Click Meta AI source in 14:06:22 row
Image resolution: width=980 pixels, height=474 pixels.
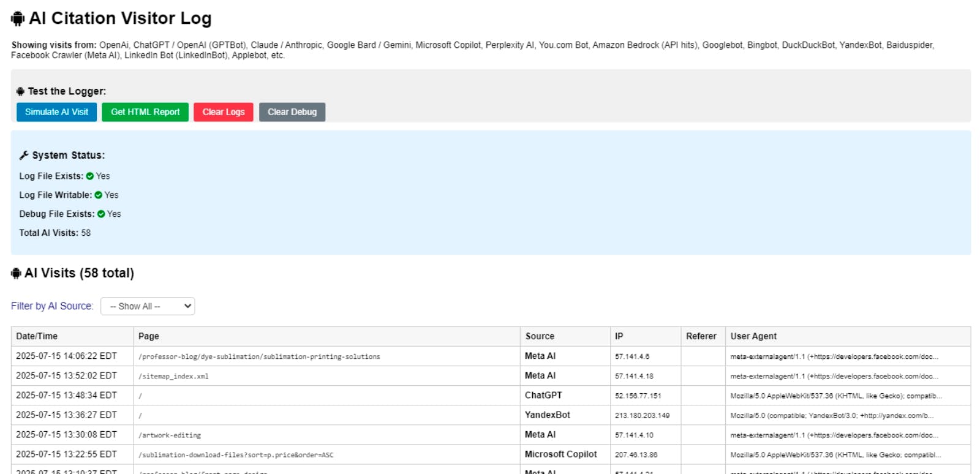[x=540, y=356]
